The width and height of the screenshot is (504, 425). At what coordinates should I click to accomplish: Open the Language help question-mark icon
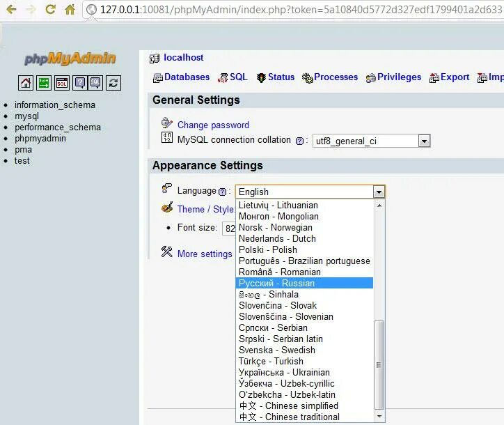[x=222, y=192]
